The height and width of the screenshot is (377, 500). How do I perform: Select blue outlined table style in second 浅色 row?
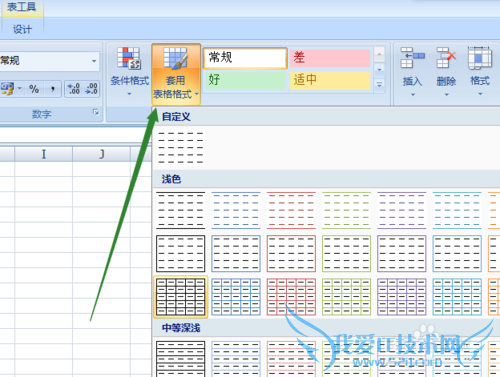[x=236, y=253]
